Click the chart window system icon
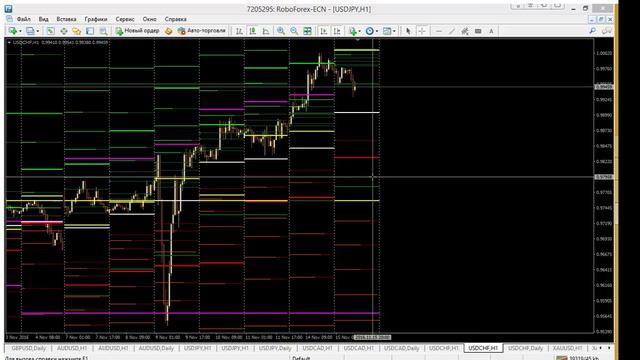 [x=9, y=19]
